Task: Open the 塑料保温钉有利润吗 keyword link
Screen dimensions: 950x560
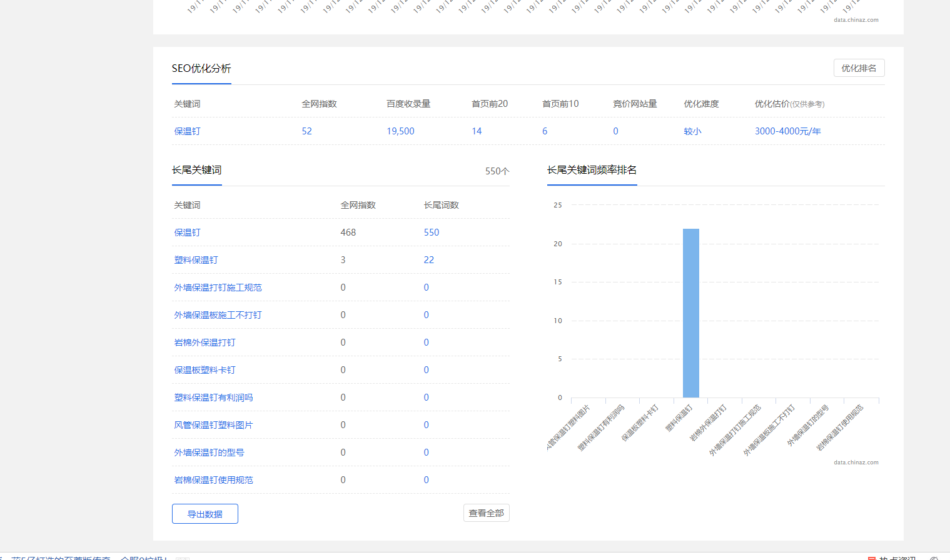Action: pos(213,397)
